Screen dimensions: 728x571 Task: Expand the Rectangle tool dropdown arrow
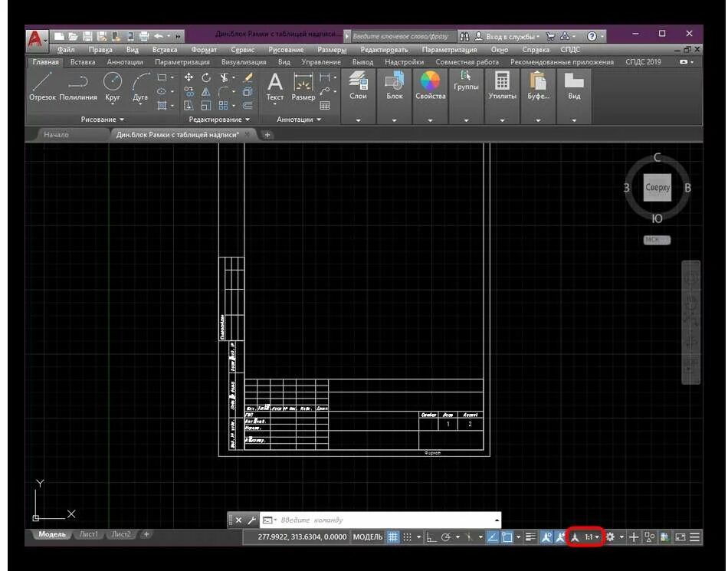[172, 77]
